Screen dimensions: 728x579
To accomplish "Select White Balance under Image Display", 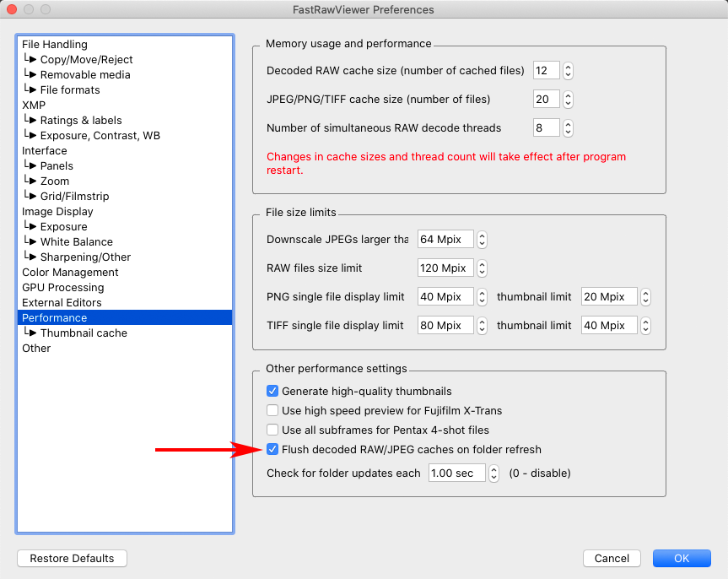I will (x=76, y=242).
